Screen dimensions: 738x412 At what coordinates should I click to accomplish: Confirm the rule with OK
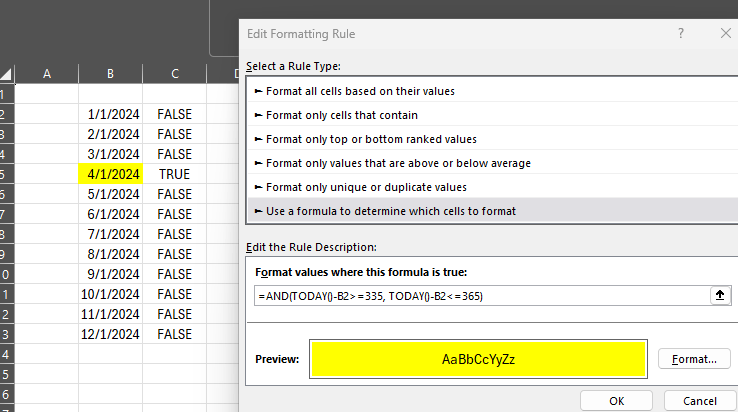(617, 401)
